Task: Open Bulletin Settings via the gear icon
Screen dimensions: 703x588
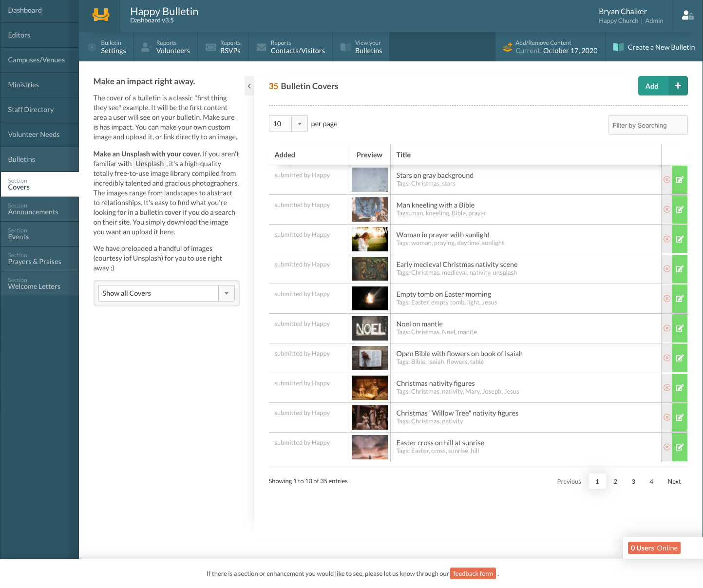Action: [92, 47]
